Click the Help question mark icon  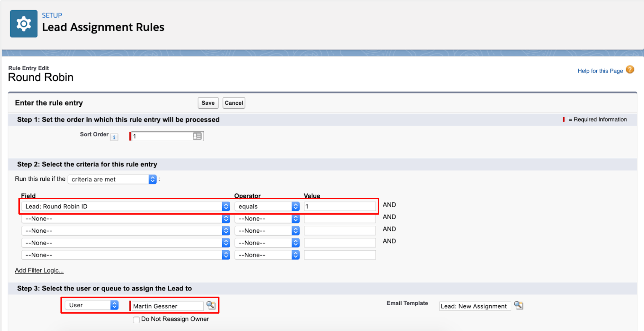pos(630,70)
